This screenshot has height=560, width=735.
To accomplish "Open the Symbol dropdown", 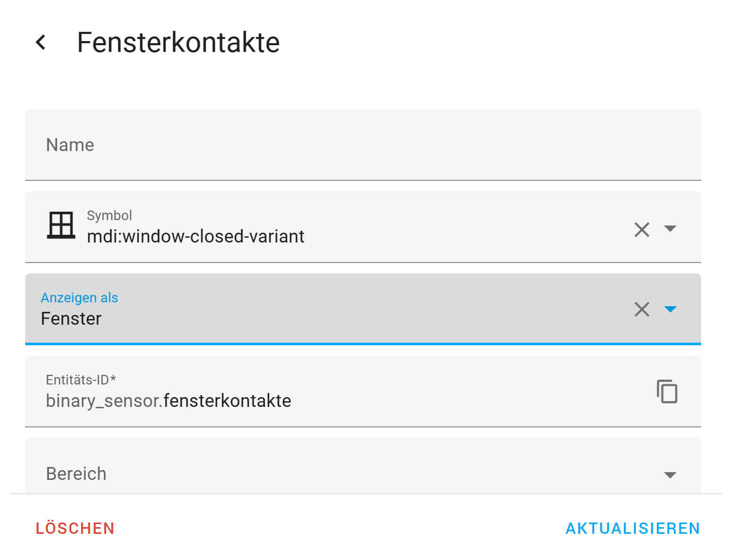I will (671, 230).
